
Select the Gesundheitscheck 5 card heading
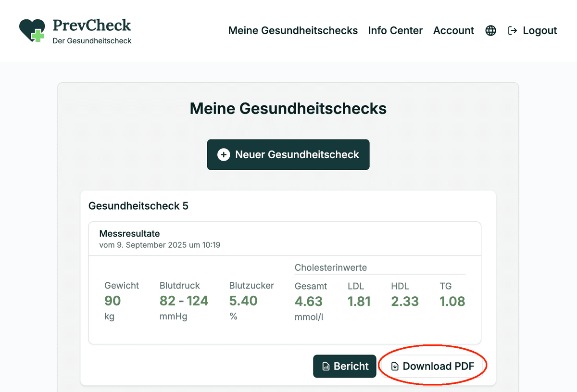[138, 206]
